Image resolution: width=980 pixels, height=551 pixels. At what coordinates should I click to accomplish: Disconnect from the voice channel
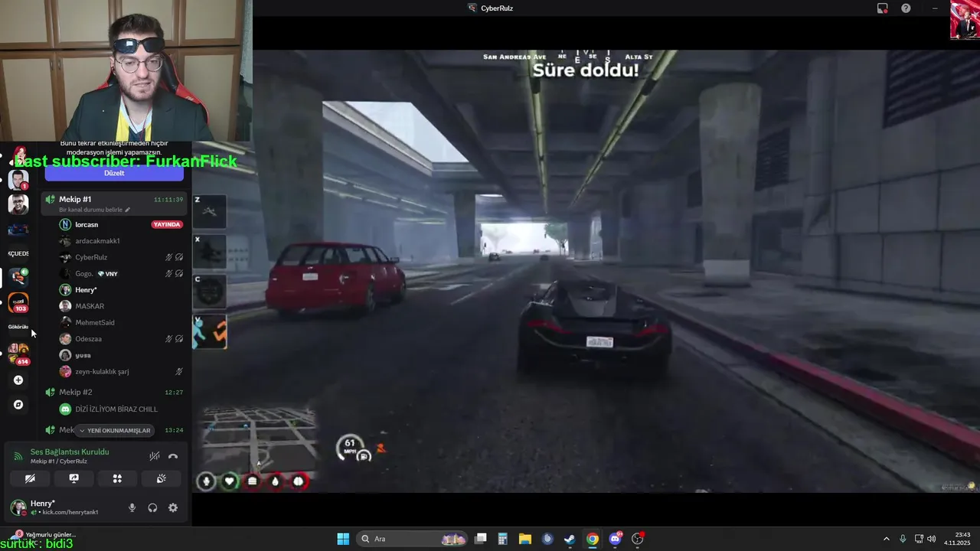pyautogui.click(x=173, y=456)
